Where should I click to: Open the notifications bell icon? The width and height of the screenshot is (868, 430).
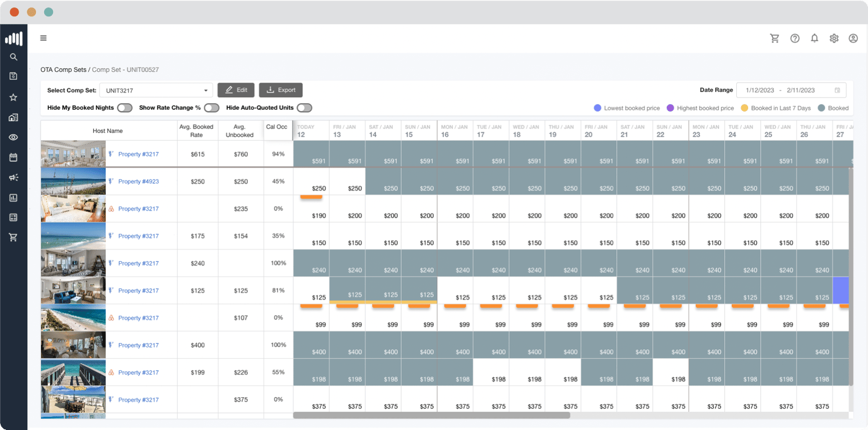814,38
